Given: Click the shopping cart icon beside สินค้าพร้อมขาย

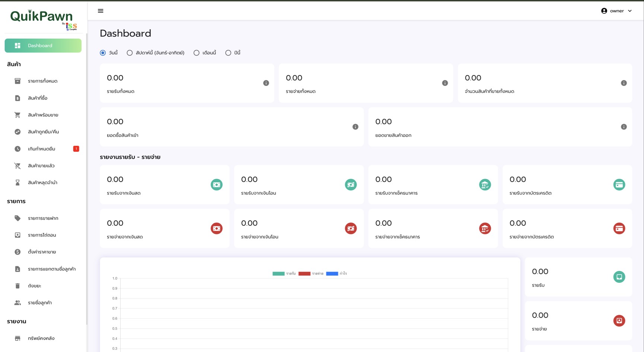Looking at the screenshot, I should point(17,115).
